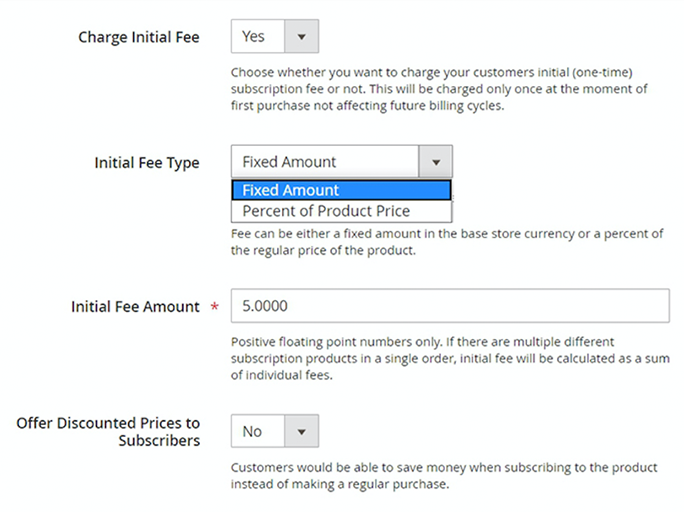Image resolution: width=684 pixels, height=512 pixels.
Task: Choose the highlighted Fixed Amount list option
Action: point(341,190)
